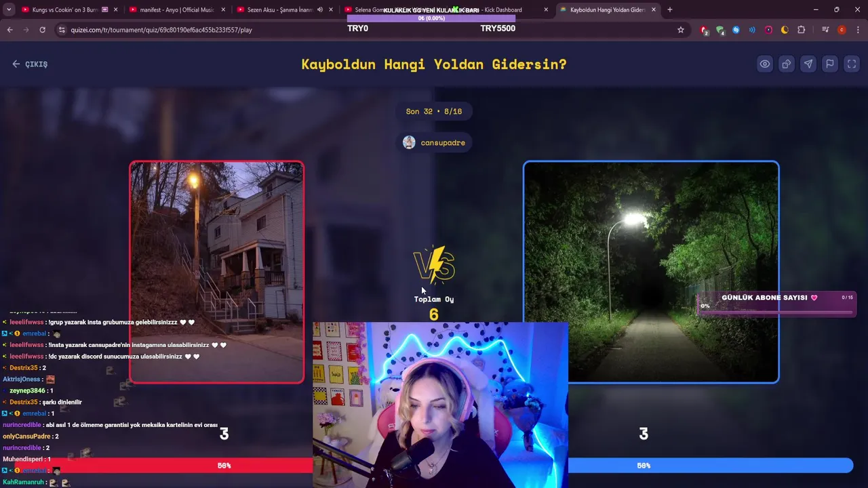Open the Shazam extension icon

click(736, 30)
